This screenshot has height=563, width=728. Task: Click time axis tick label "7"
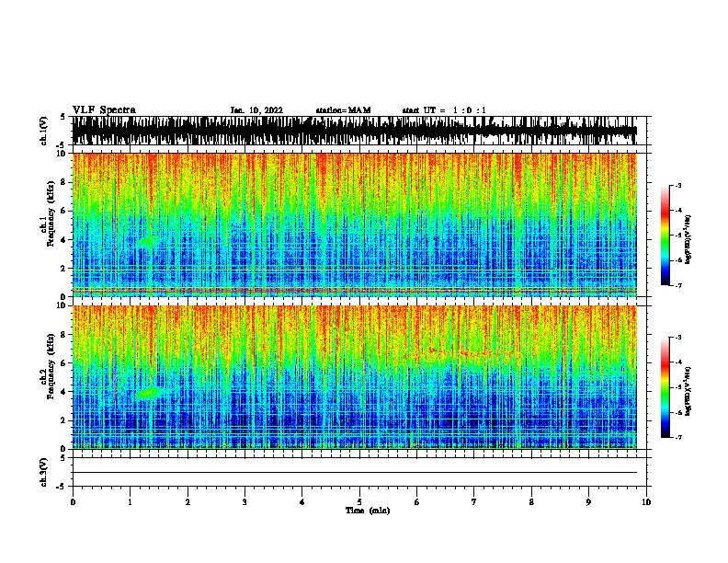[474, 502]
